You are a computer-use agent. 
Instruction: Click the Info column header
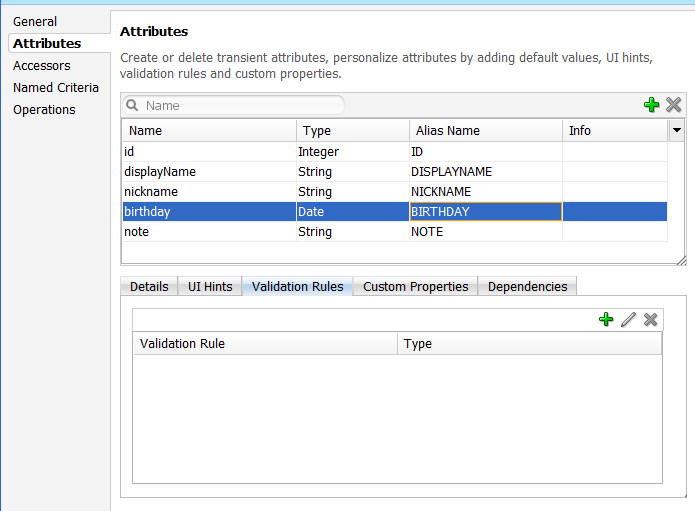pyautogui.click(x=615, y=130)
